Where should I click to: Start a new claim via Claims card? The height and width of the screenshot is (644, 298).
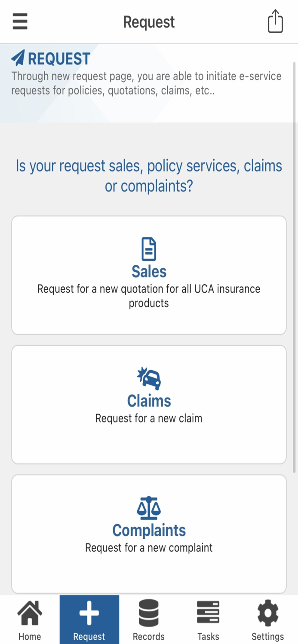point(149,404)
